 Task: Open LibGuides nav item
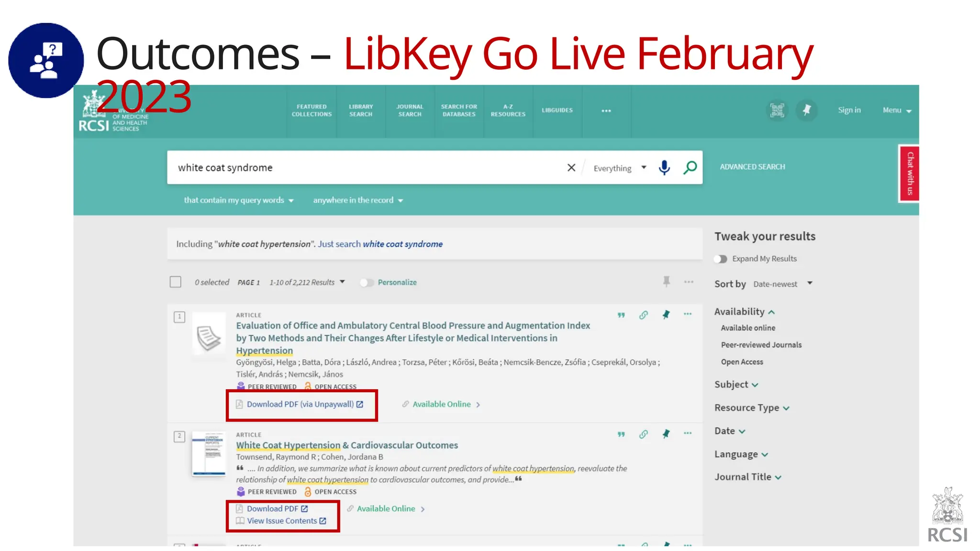point(557,110)
